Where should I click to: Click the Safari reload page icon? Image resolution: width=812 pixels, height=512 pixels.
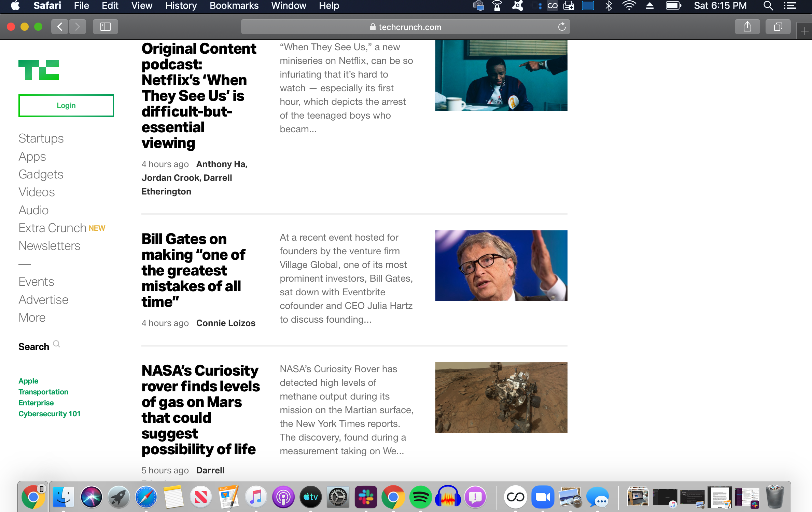pyautogui.click(x=562, y=27)
